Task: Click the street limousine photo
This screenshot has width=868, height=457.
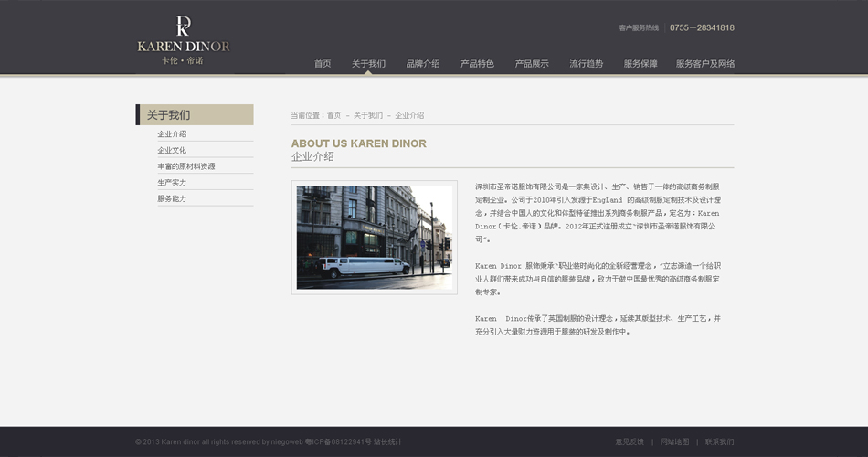Action: click(x=375, y=237)
